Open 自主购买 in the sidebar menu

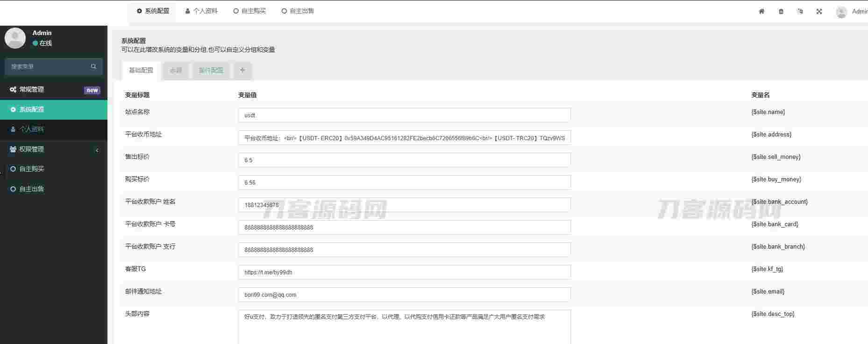click(54, 169)
